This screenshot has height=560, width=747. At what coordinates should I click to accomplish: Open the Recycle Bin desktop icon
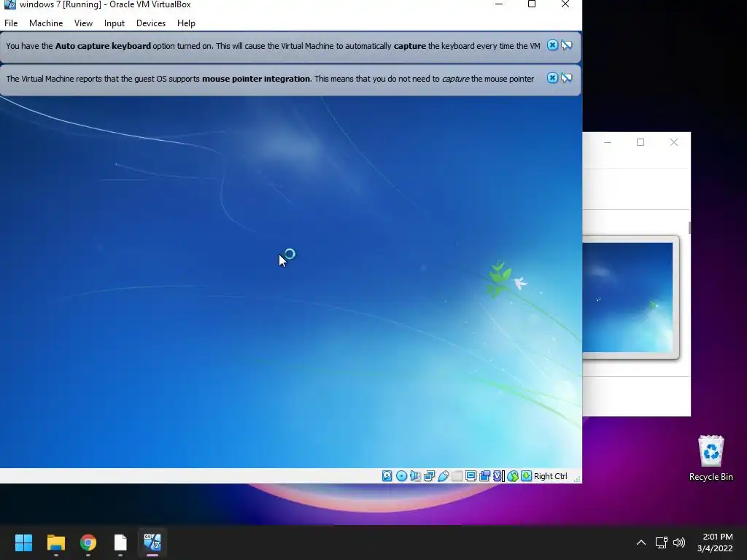711,458
